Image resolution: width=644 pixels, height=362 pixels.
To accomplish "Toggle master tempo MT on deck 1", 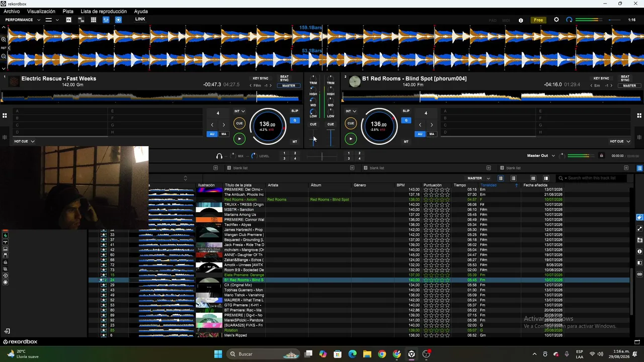I will click(x=295, y=142).
